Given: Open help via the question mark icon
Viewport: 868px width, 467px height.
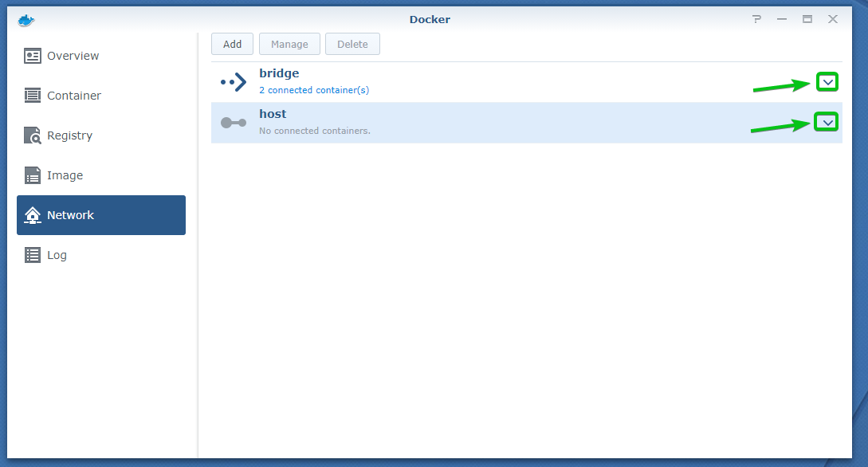Looking at the screenshot, I should [756, 19].
